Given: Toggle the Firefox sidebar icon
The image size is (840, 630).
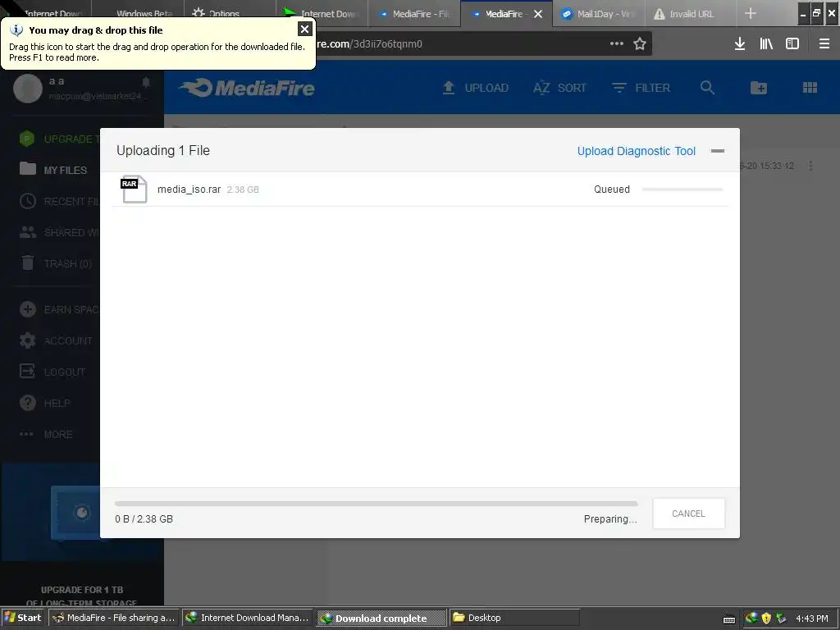Looking at the screenshot, I should click(792, 43).
